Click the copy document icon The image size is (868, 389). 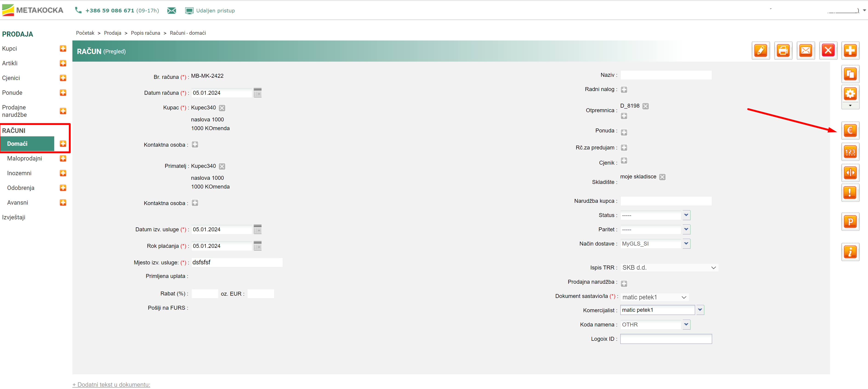click(850, 74)
